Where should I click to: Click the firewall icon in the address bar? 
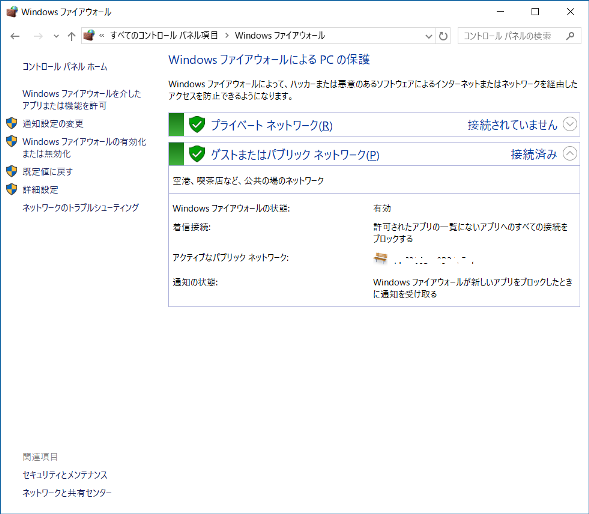pyautogui.click(x=89, y=35)
